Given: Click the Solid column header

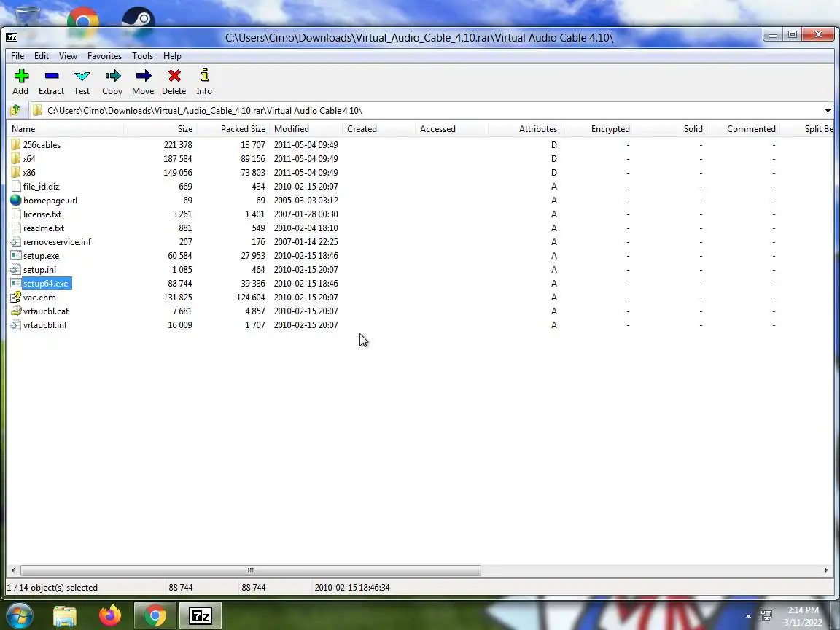Looking at the screenshot, I should click(x=670, y=129).
